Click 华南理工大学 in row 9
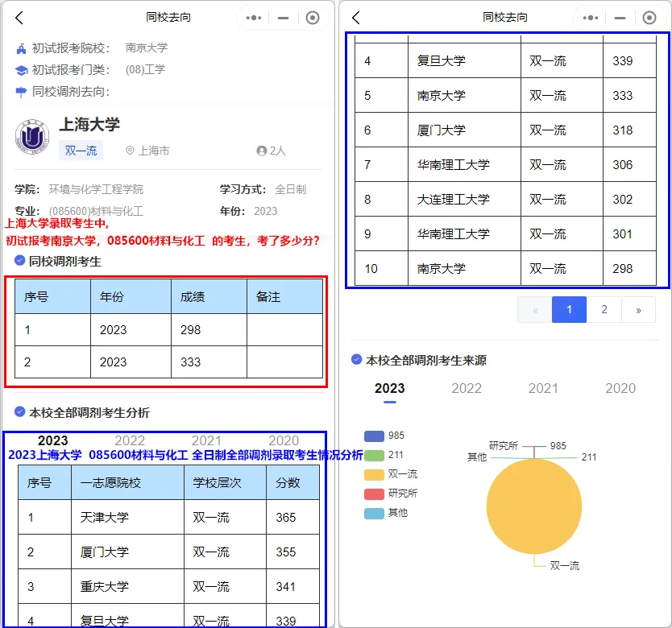This screenshot has height=628, width=672. [x=454, y=234]
